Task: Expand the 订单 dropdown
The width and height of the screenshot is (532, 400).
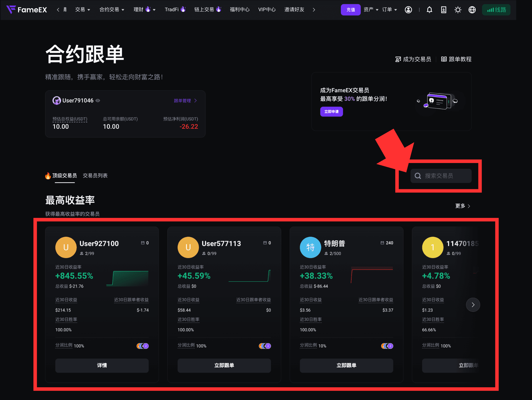Action: pos(389,10)
